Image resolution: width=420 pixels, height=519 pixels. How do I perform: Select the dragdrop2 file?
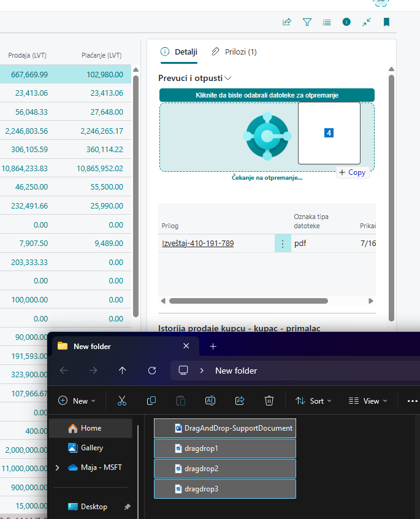pos(224,469)
